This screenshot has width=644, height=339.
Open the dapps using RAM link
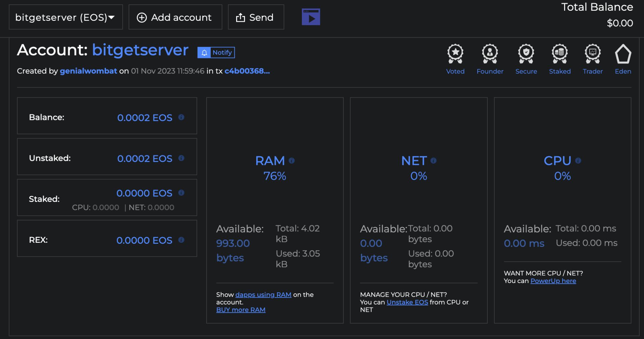click(263, 294)
